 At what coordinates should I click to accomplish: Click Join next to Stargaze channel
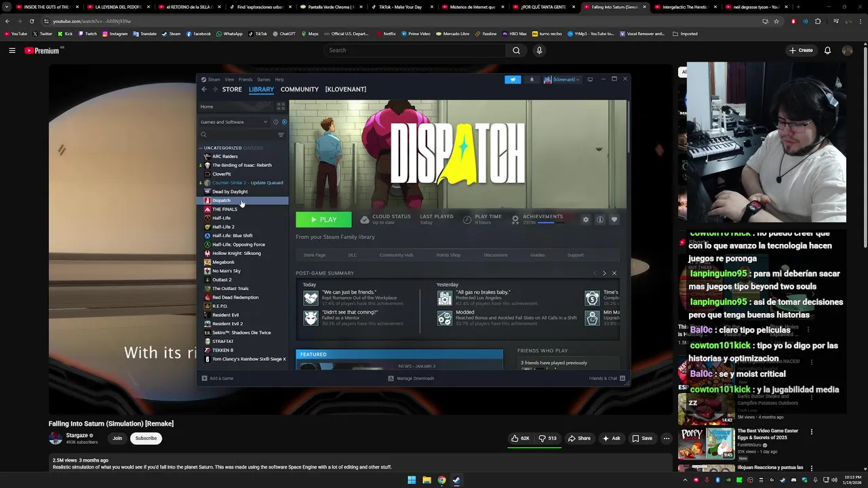(117, 439)
